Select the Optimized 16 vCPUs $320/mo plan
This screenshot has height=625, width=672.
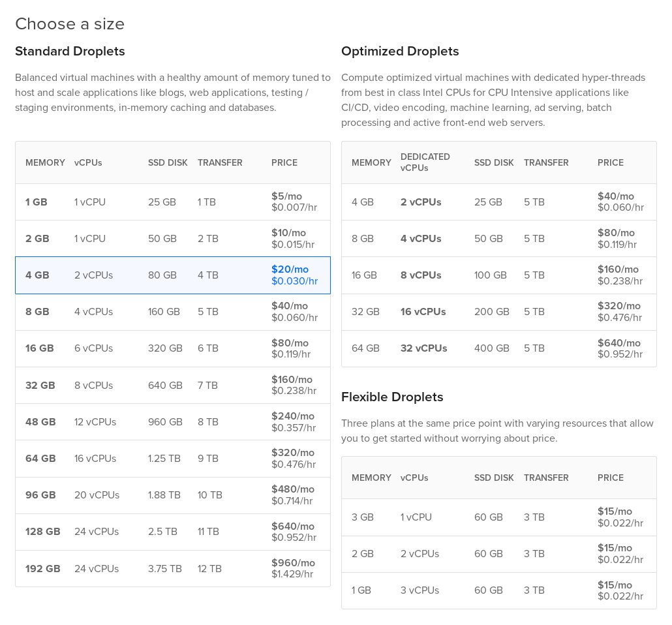(x=499, y=312)
